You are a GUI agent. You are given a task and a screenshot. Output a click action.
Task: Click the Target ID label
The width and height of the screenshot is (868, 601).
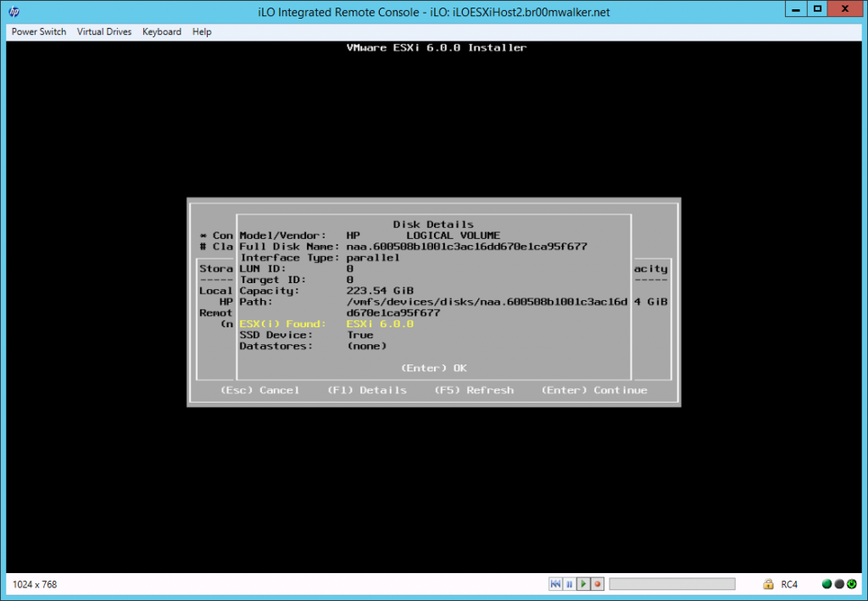tap(273, 280)
